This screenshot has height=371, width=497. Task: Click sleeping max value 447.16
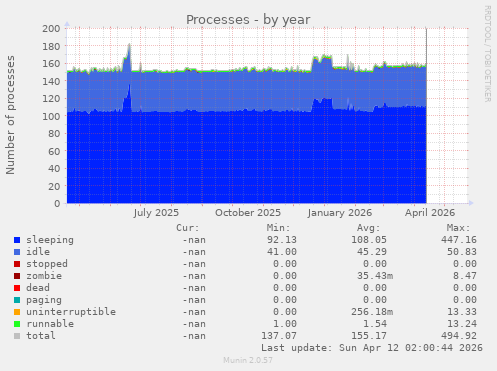click(x=459, y=240)
